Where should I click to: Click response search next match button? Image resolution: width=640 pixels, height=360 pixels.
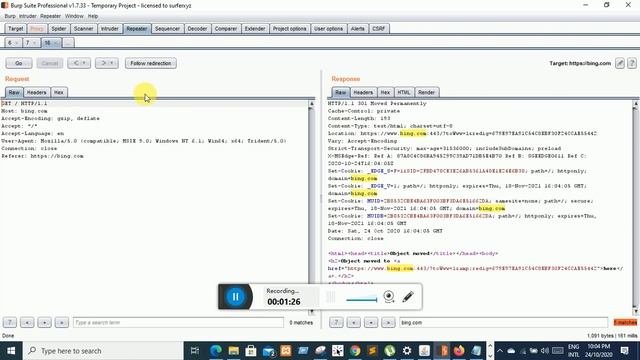pyautogui.click(x=388, y=322)
